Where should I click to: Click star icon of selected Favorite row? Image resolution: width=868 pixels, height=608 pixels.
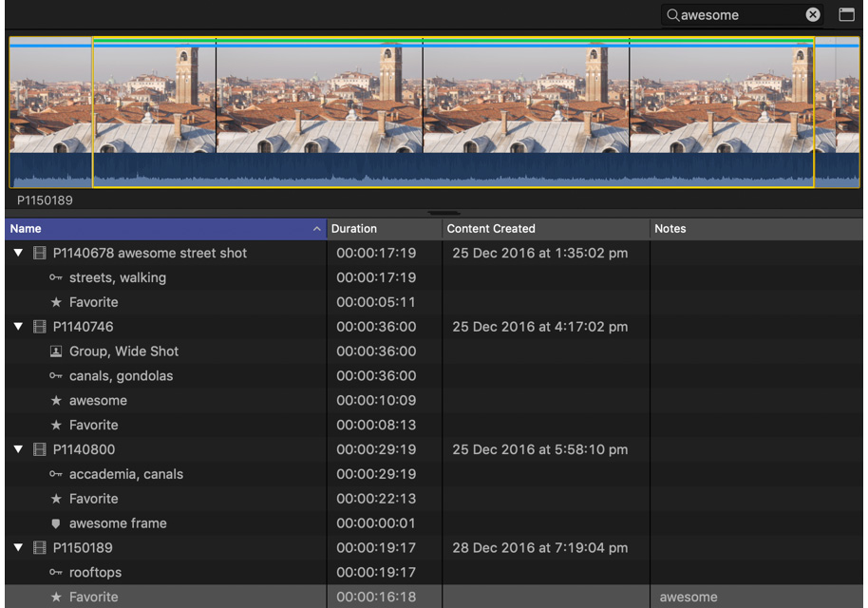[56, 597]
